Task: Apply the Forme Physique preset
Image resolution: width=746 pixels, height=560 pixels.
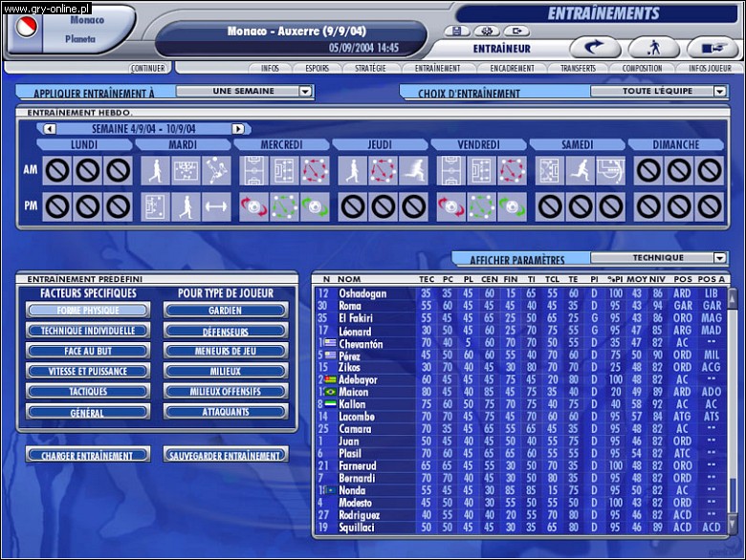Action: click(88, 311)
